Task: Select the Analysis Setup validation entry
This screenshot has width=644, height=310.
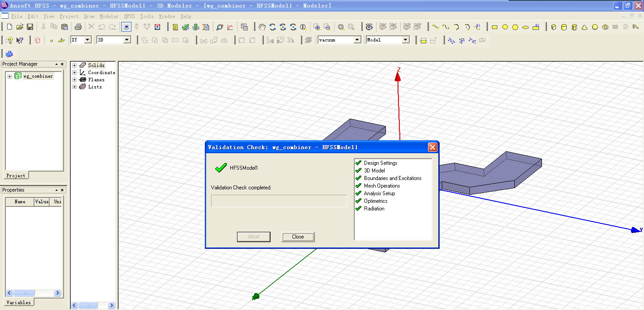Action: pyautogui.click(x=375, y=193)
